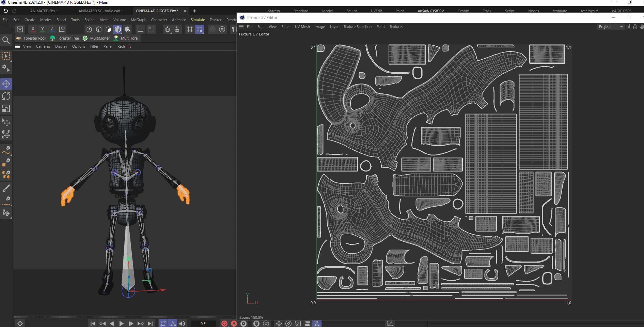Click the Forester Tree plugin button
Image resolution: width=644 pixels, height=327 pixels.
click(64, 38)
